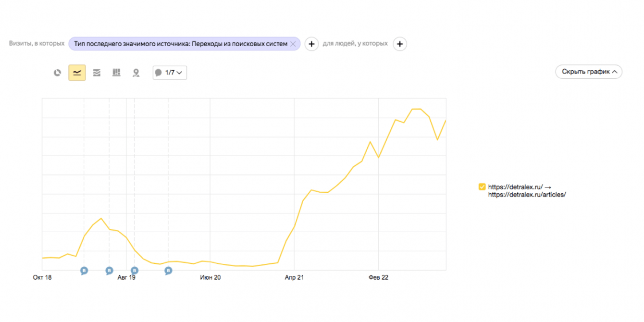Uncheck the detralex.ru legend checkbox

click(x=482, y=187)
